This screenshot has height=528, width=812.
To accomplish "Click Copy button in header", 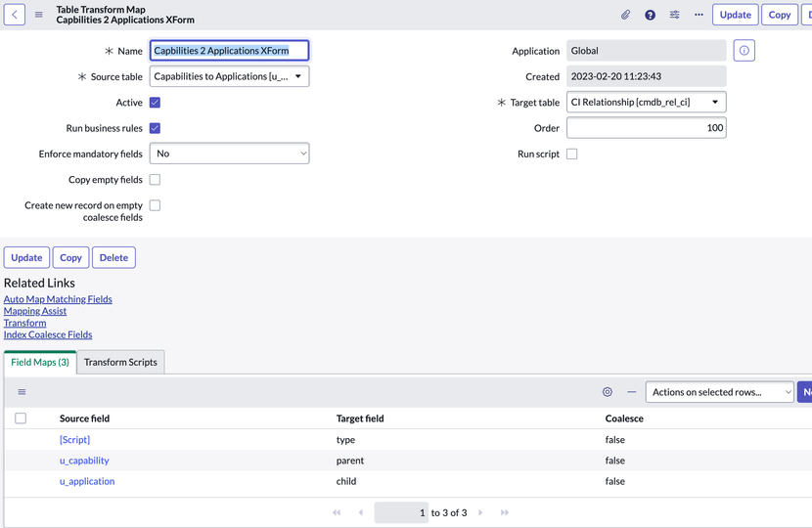I will tap(780, 15).
